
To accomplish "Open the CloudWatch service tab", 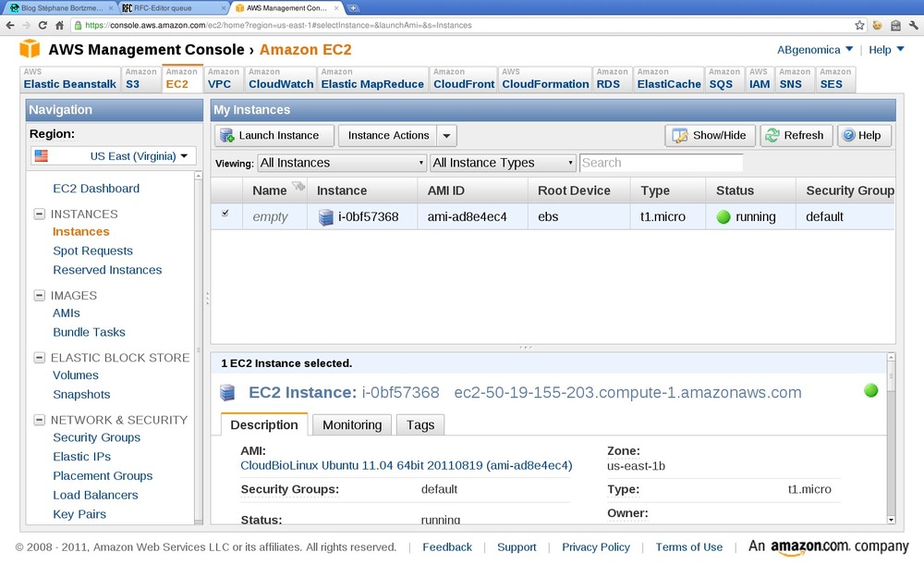I will [x=281, y=79].
